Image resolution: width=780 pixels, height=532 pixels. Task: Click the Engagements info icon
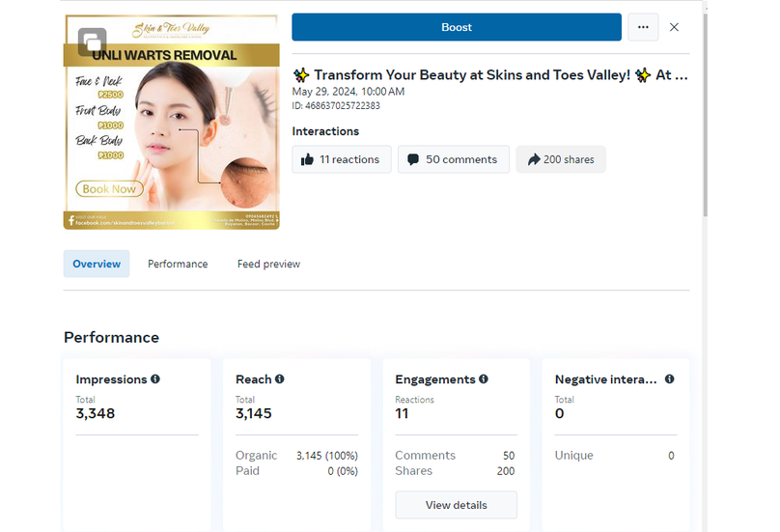(x=484, y=378)
